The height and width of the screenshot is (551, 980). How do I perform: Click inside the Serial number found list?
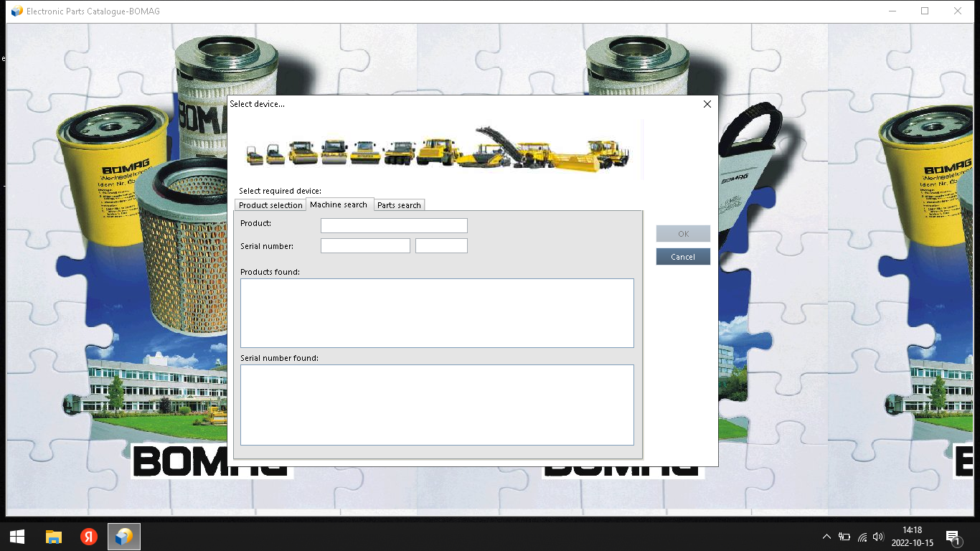pyautogui.click(x=437, y=405)
